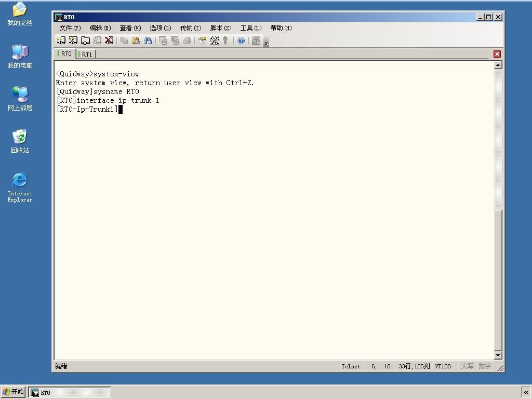Click the Connect in Tab icon
Image resolution: width=532 pixels, height=399 pixels.
(85, 41)
